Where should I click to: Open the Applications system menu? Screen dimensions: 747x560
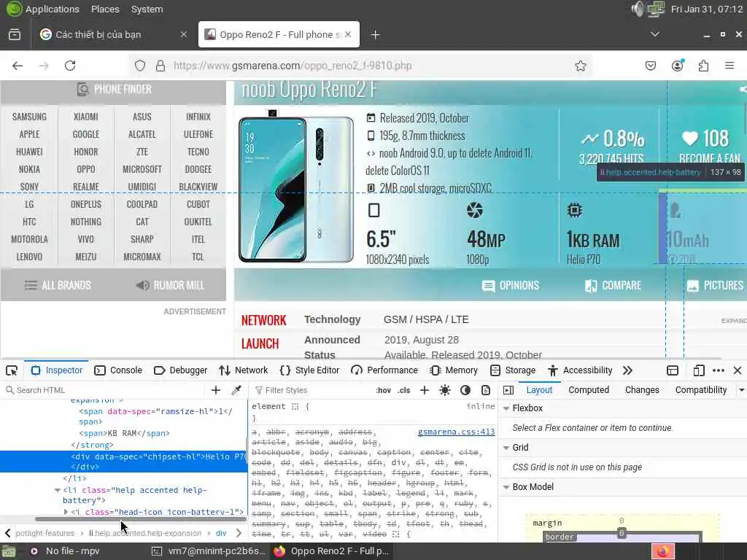coord(53,9)
